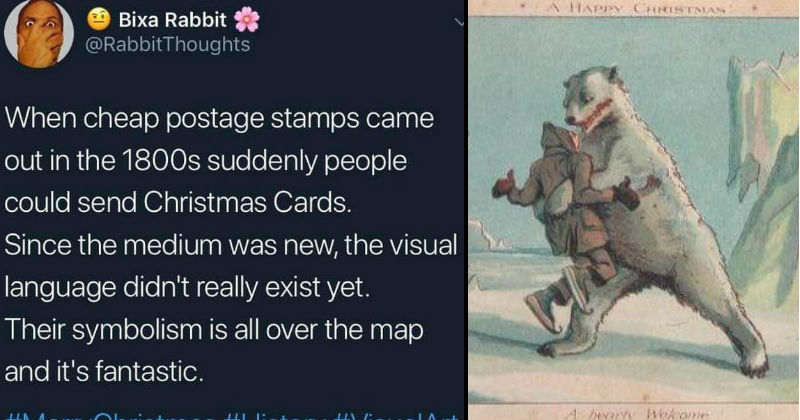
Task: Click the 'A Happy Christmas' card heading
Action: tap(638, 8)
